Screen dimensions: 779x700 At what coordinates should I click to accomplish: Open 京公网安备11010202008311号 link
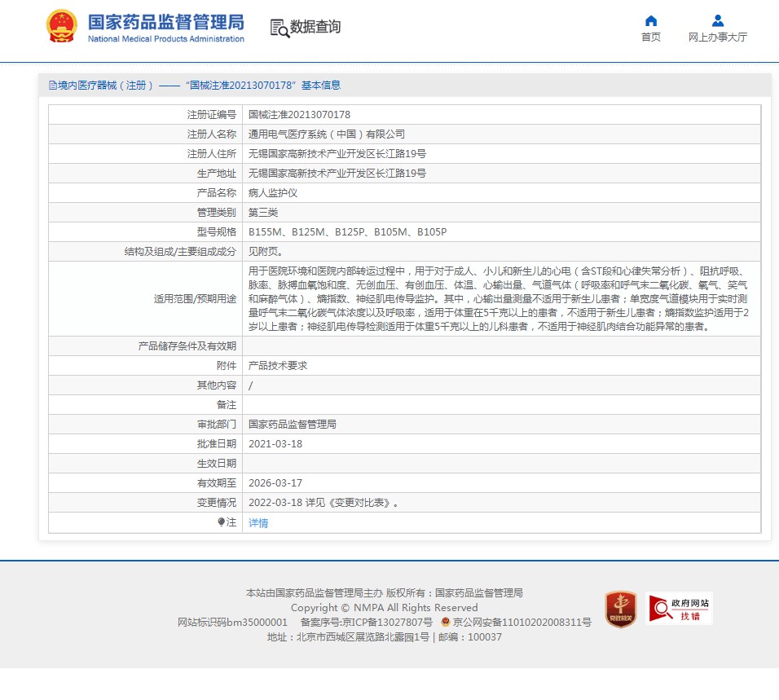pyautogui.click(x=522, y=622)
